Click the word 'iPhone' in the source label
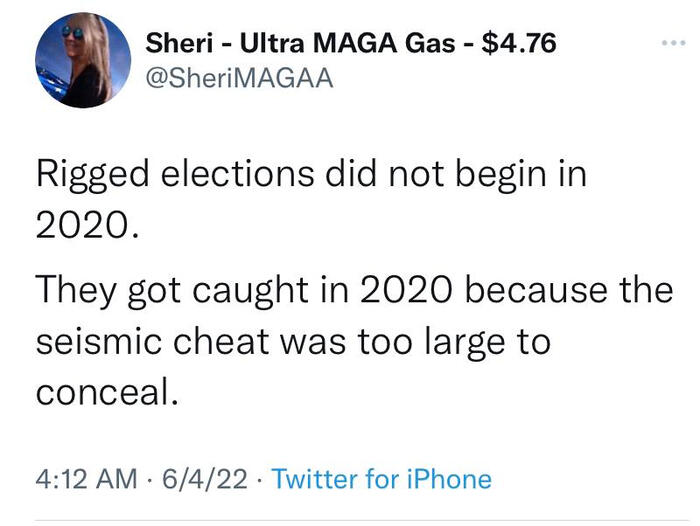The width and height of the screenshot is (700, 526). tap(452, 479)
